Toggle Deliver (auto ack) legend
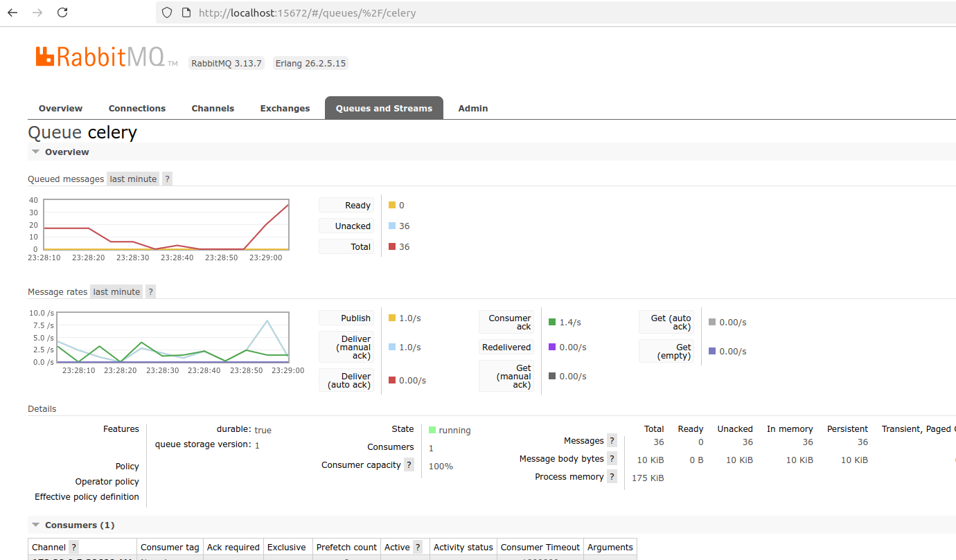 tap(346, 380)
